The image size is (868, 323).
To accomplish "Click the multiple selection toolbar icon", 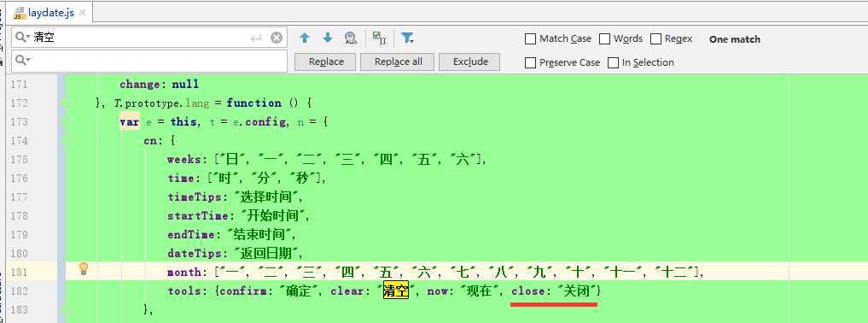I will [379, 38].
